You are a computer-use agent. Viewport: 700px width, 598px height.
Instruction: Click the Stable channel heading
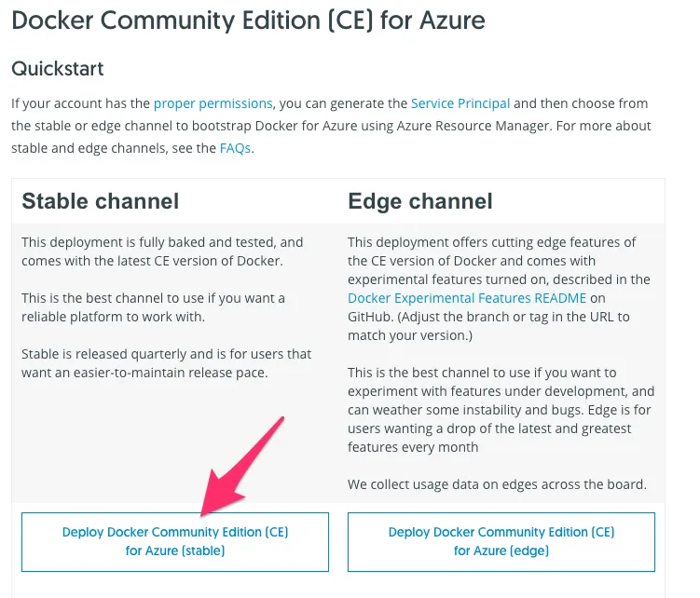101,201
